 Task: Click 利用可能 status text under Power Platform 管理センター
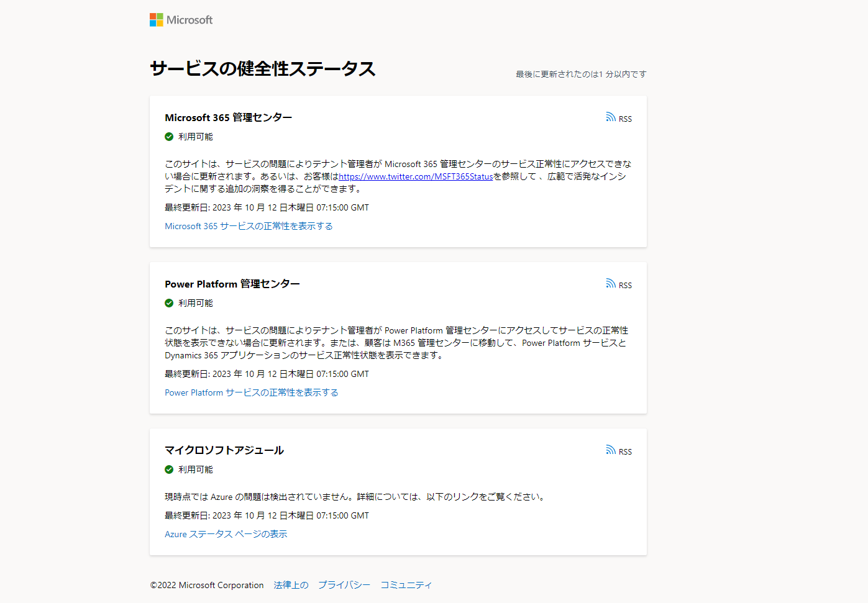tap(196, 303)
